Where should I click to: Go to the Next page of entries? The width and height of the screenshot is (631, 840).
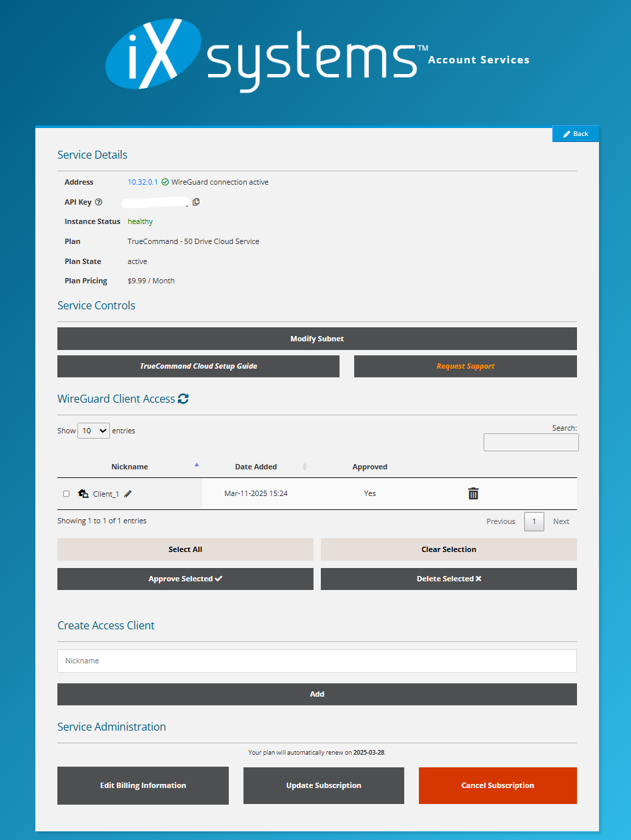pos(560,521)
